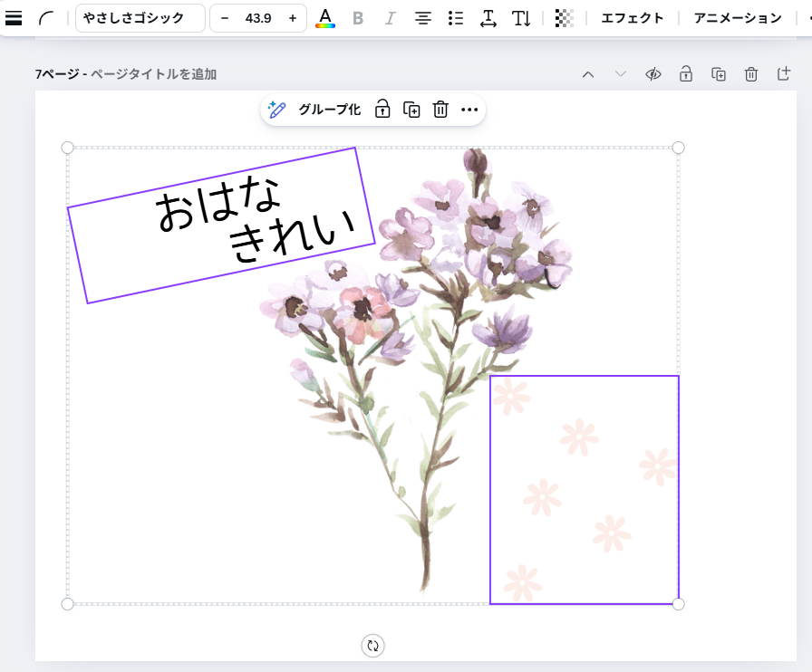Apply bulleted list formatting
This screenshot has width=812, height=672.
(456, 18)
